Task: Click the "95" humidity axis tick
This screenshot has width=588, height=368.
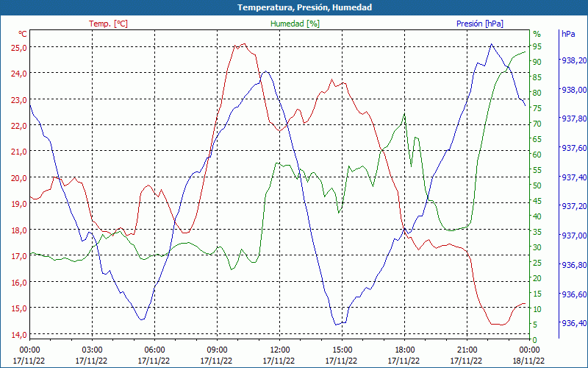Action: 537,46
